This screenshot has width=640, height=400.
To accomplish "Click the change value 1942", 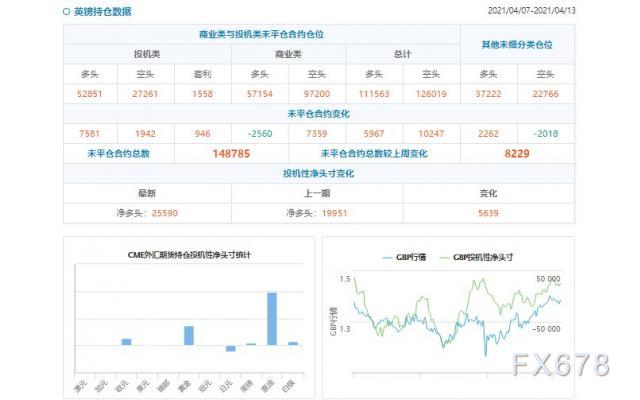I will pyautogui.click(x=145, y=134).
